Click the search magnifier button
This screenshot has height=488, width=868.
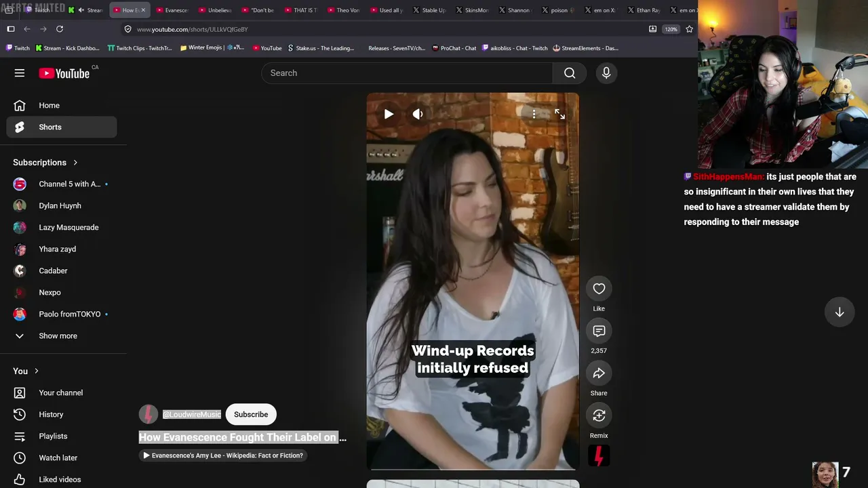570,73
